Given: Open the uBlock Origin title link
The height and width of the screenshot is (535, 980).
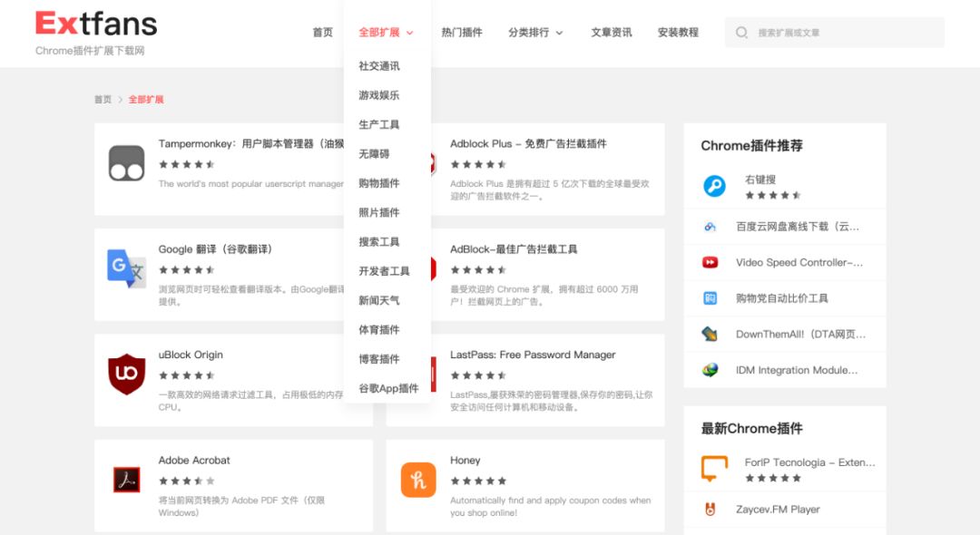Looking at the screenshot, I should coord(191,355).
